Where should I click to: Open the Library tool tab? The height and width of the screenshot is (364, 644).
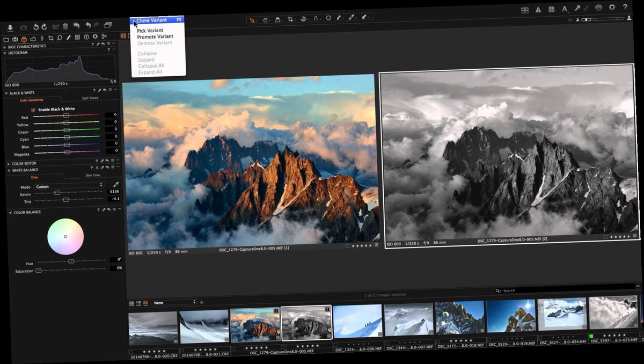[x=6, y=39]
